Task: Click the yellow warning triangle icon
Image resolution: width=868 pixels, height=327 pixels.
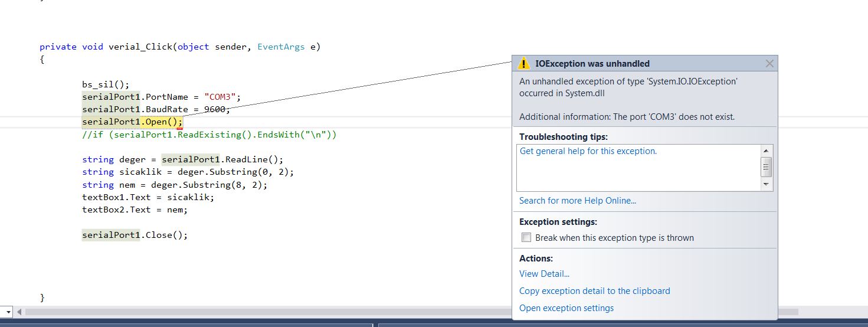Action: click(x=524, y=64)
